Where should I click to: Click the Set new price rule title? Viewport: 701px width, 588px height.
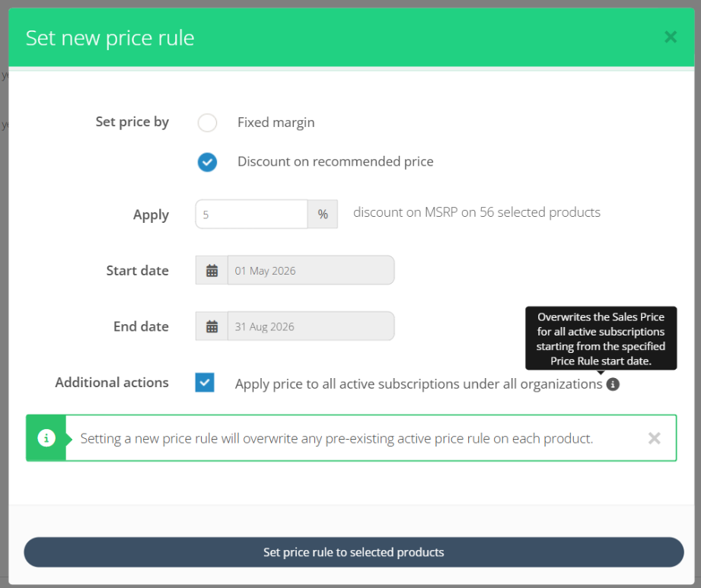[110, 38]
